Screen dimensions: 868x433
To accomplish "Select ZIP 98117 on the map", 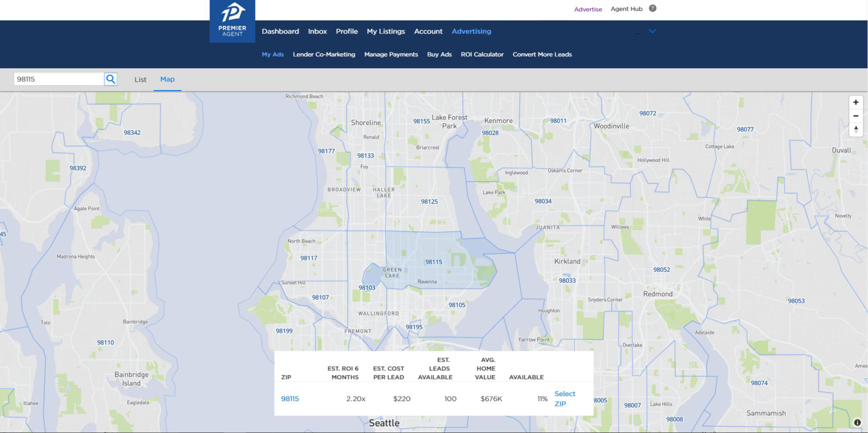I will pos(309,258).
